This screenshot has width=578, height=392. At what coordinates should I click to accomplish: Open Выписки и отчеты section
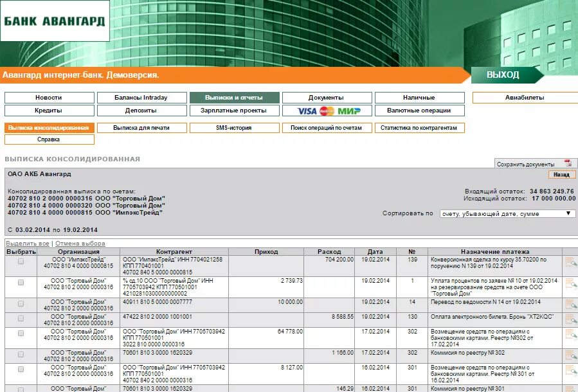click(235, 98)
